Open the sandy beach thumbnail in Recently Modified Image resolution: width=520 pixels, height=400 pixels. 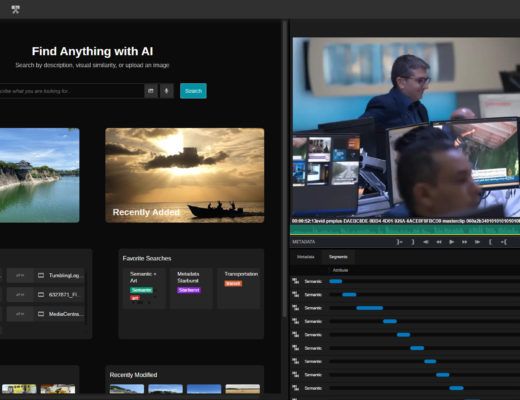click(243, 389)
